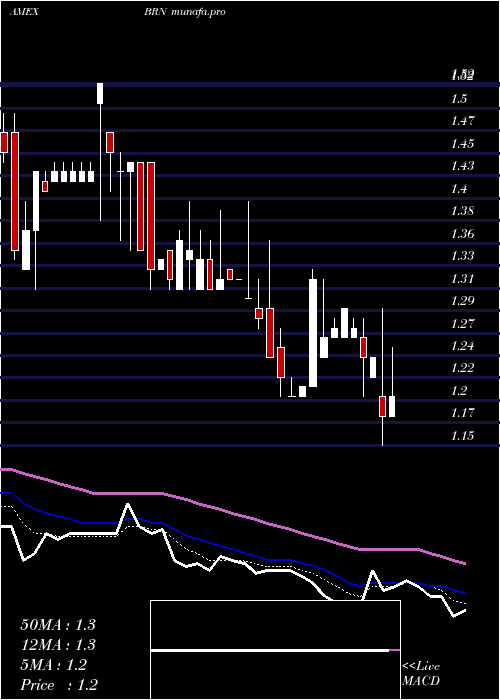Image resolution: width=500 pixels, height=700 pixels.
Task: Click the 1.43 price axis label
Action: [462, 166]
